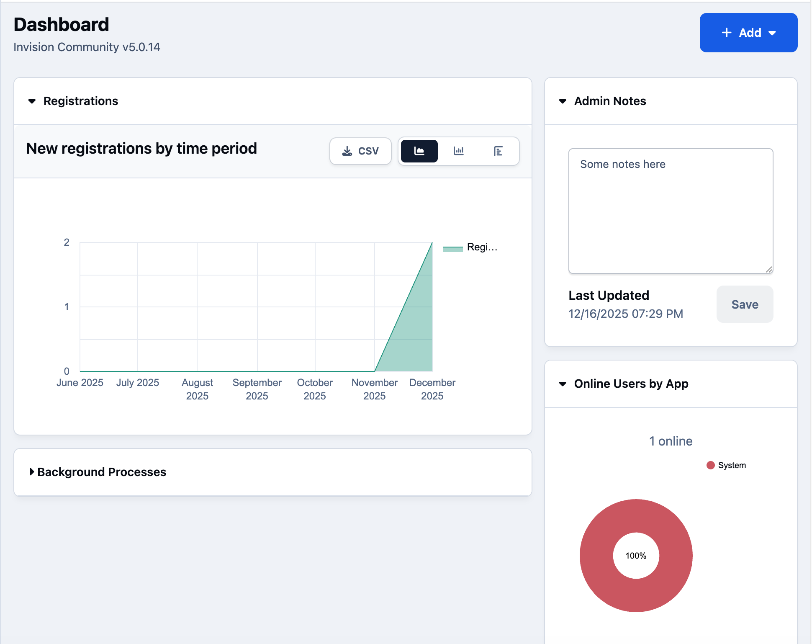
Task: Switch chart to table list view
Action: [498, 151]
